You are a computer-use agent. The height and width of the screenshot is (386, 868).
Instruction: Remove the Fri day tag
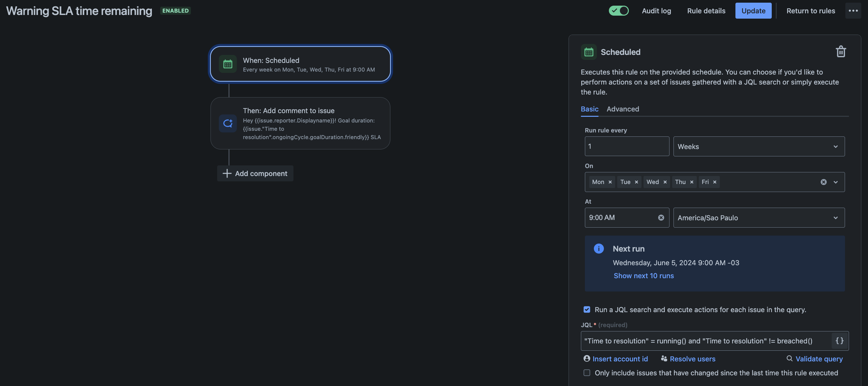pyautogui.click(x=714, y=182)
